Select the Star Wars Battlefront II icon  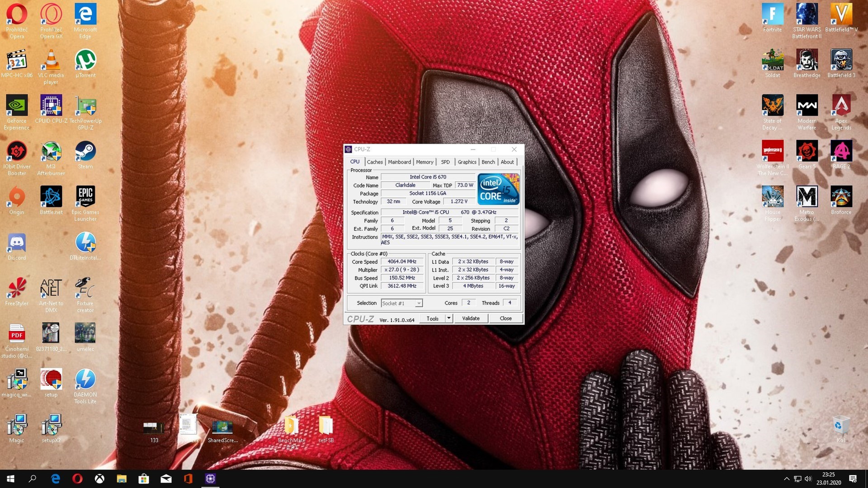pos(807,21)
